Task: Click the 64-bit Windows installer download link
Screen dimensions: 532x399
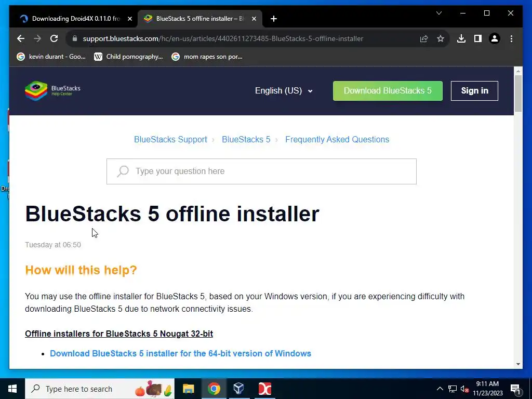Action: [x=180, y=353]
